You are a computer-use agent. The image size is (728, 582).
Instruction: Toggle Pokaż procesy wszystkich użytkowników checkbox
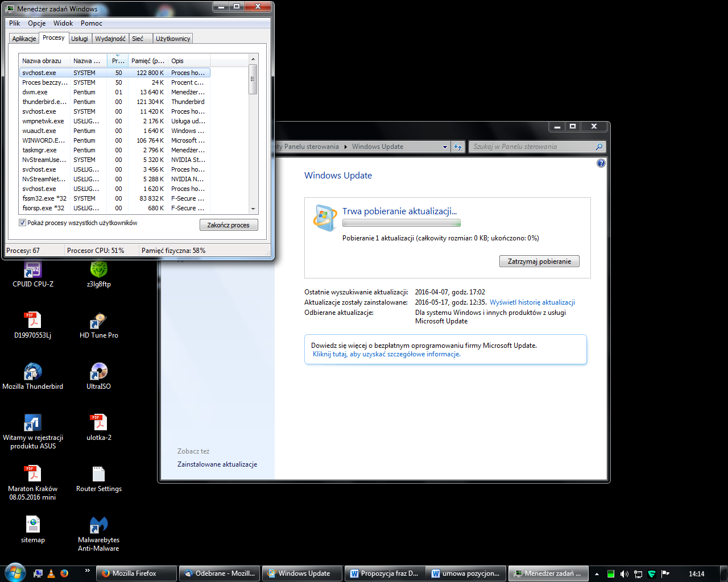coord(23,223)
